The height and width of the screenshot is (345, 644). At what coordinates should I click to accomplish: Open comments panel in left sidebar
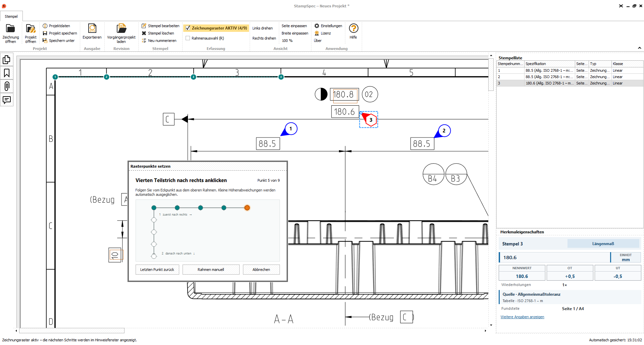coord(6,100)
